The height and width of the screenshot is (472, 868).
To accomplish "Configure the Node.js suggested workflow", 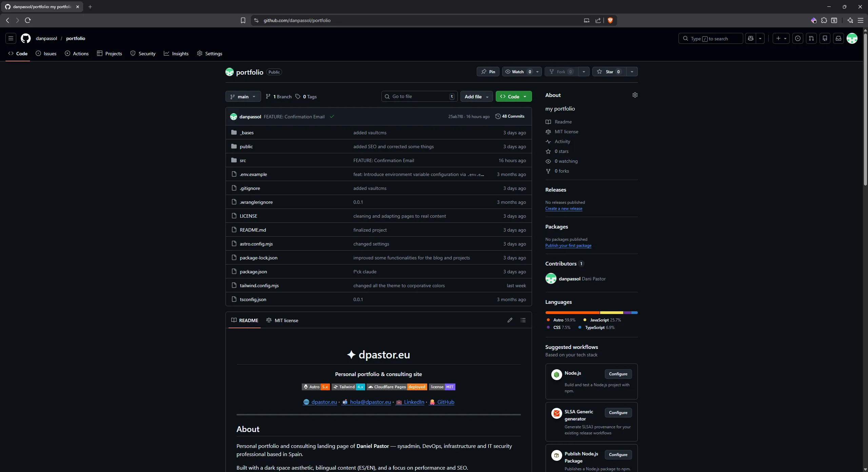I will [618, 374].
